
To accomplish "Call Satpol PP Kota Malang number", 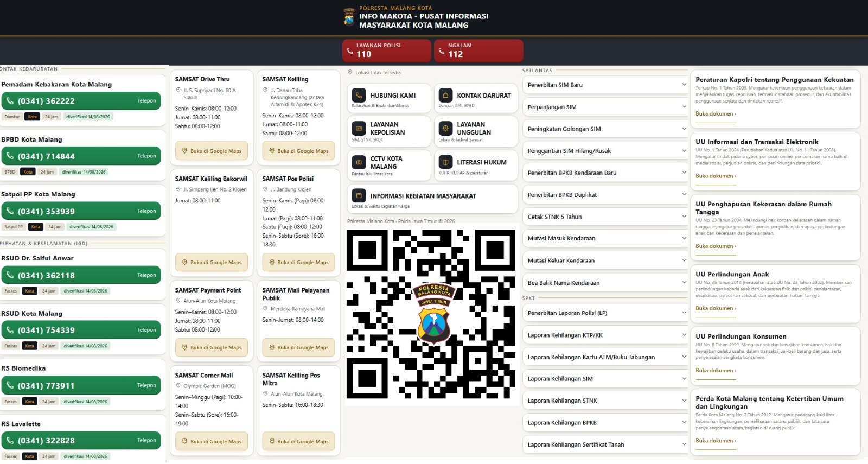I will pos(81,211).
